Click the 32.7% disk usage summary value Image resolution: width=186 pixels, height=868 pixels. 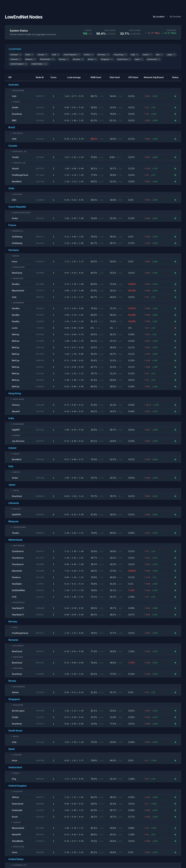coord(125,34)
